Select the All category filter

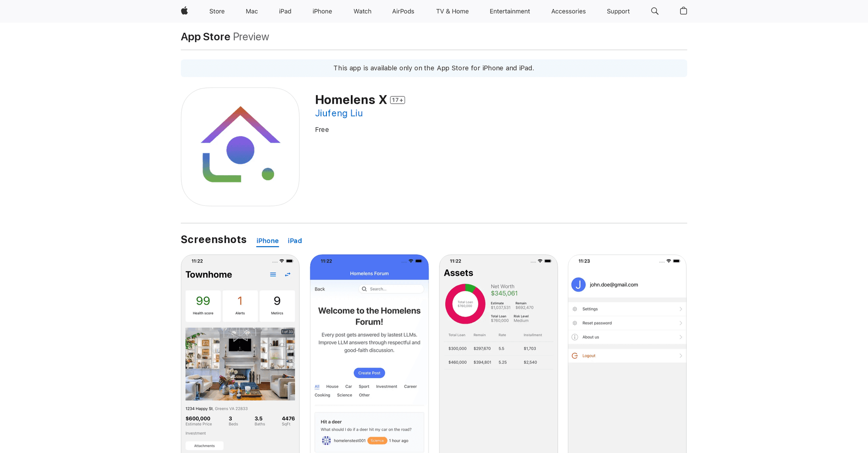point(317,386)
